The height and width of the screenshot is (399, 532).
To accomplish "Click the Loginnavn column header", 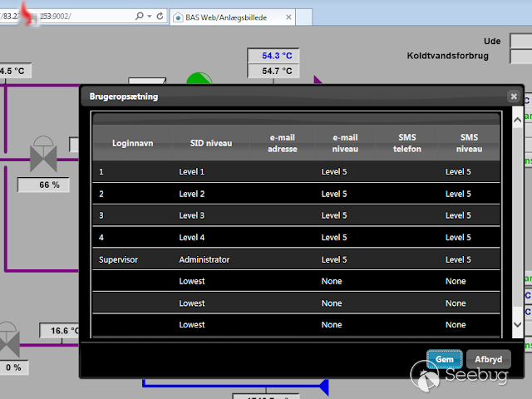I will (x=133, y=143).
